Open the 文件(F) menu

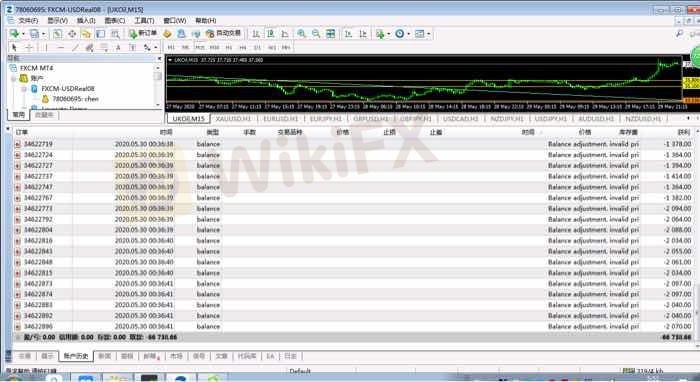tap(28, 21)
